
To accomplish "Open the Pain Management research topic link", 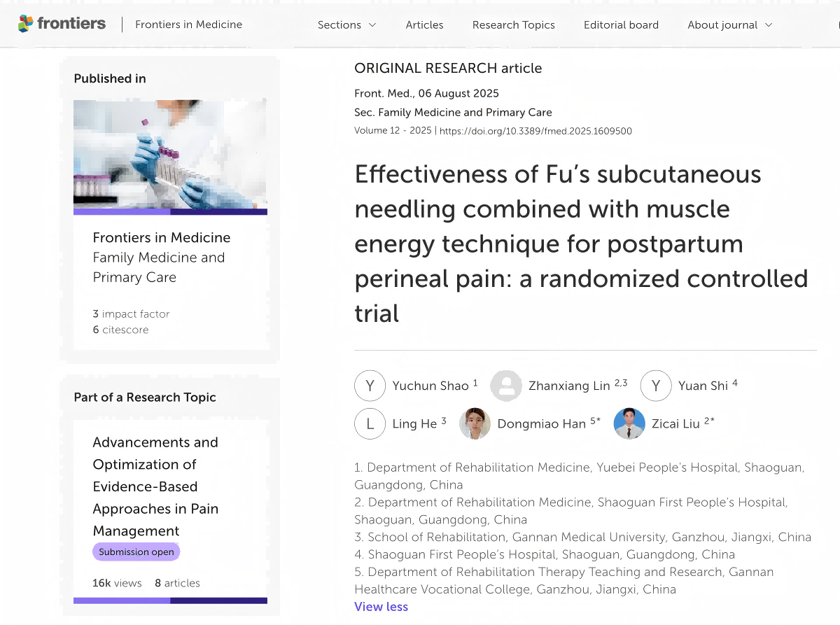I will click(155, 486).
